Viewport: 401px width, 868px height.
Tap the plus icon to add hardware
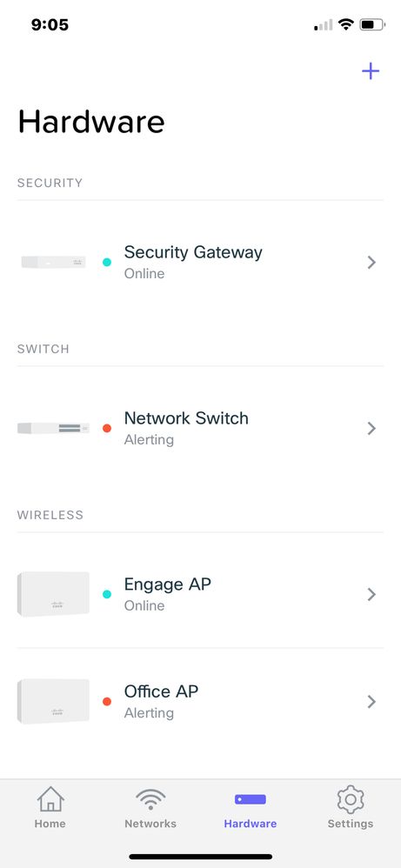370,70
